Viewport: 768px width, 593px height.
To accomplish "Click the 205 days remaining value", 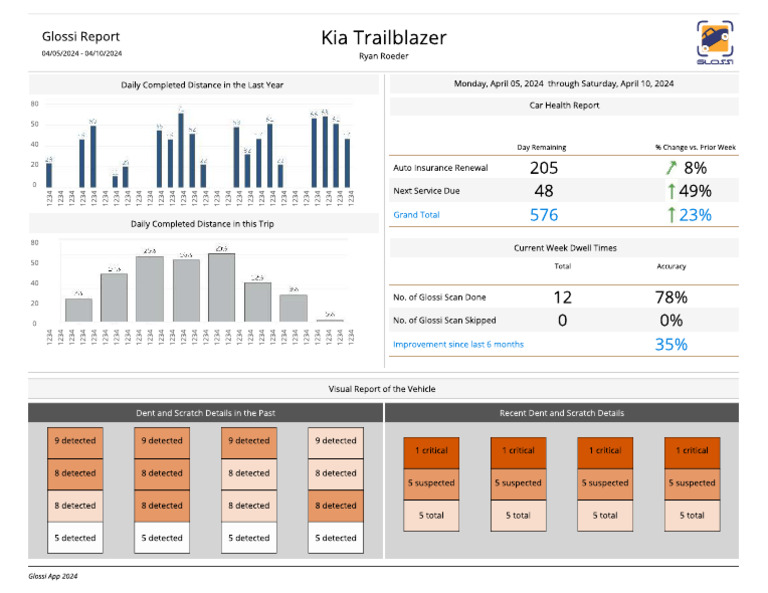I will (544, 168).
